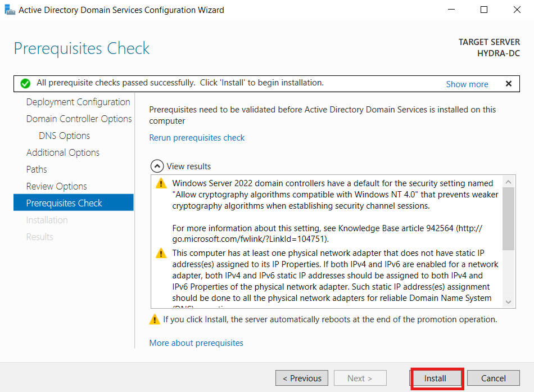Cancel the configuration wizard
This screenshot has height=392, width=534.
[x=494, y=378]
